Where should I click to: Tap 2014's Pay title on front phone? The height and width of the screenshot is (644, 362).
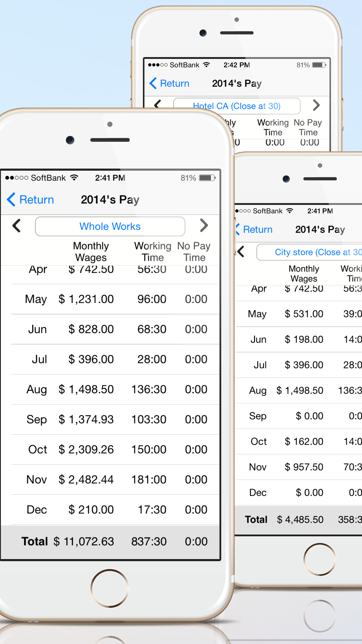(110, 200)
